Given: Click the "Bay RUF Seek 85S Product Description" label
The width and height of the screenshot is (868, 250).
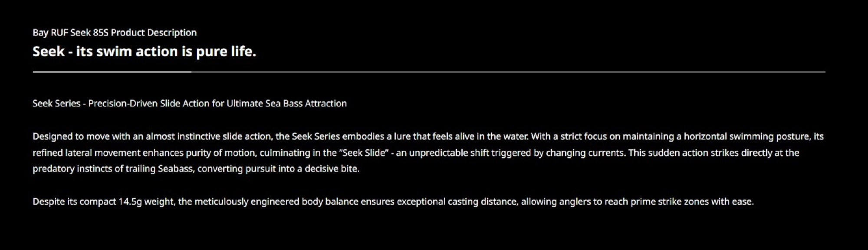Looking at the screenshot, I should click(x=115, y=33).
